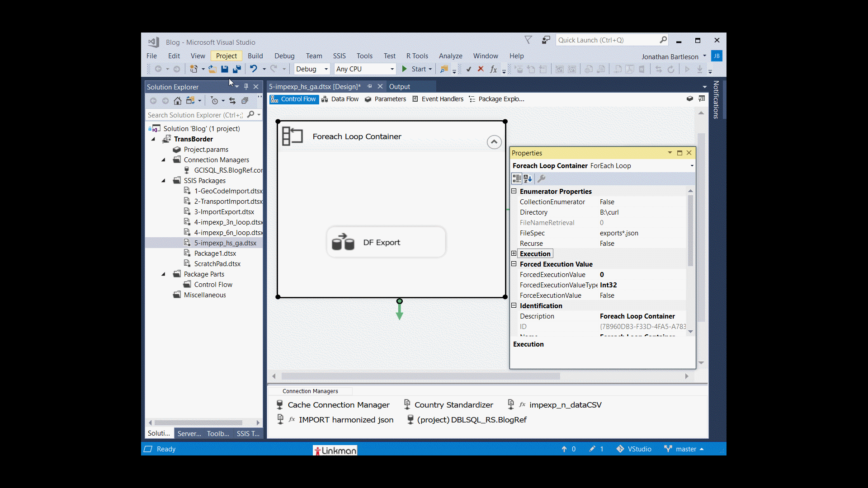Expand the Execution property category
The height and width of the screenshot is (488, 868).
[x=514, y=253]
